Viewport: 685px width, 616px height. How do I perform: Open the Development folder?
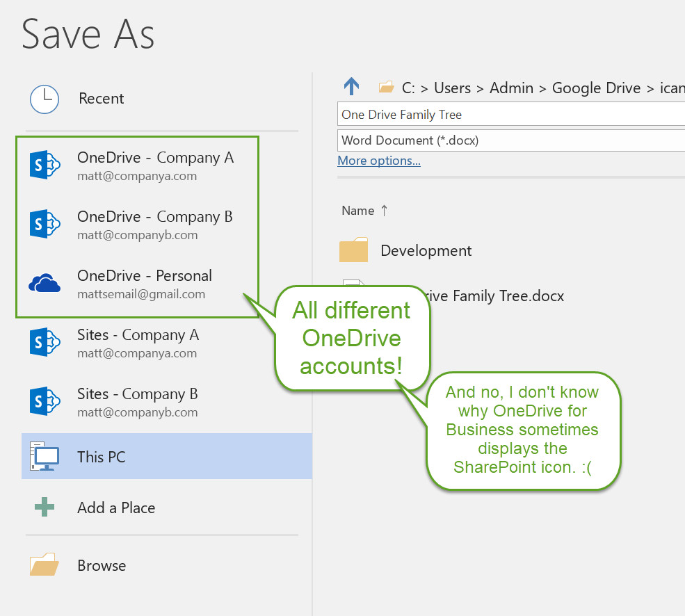pos(426,250)
